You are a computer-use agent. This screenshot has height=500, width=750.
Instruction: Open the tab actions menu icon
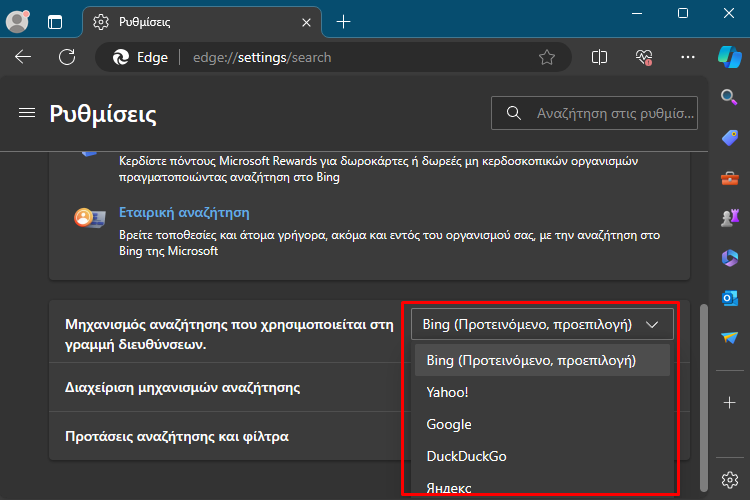[55, 22]
